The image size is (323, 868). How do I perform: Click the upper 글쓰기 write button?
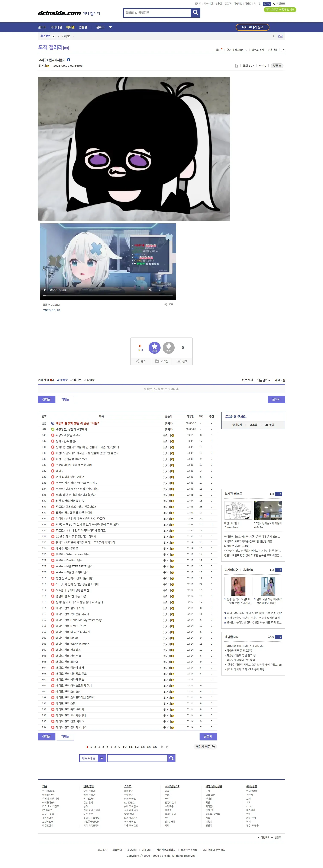277,399
